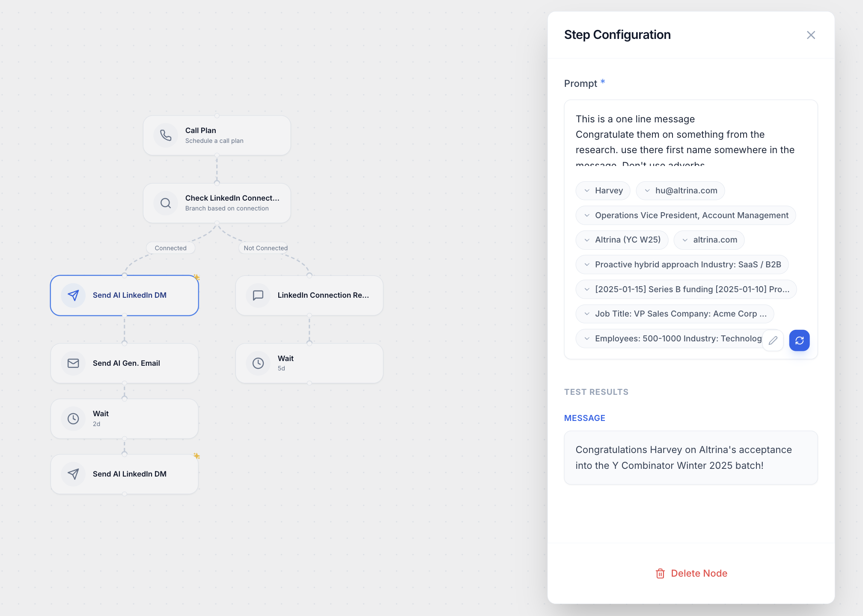
Task: Click chat bubble icon on LinkedIn Connection Request
Action: tap(258, 295)
